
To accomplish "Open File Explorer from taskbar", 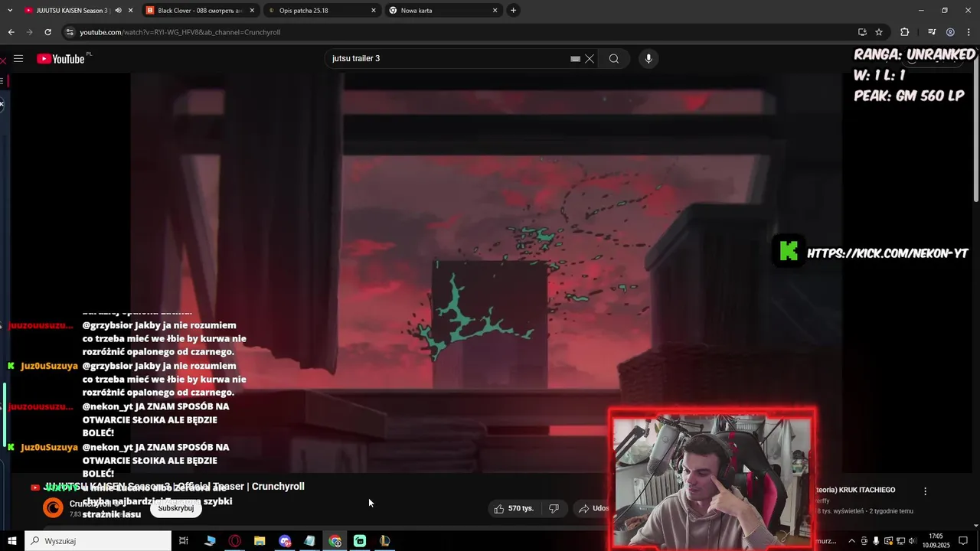I will point(260,541).
